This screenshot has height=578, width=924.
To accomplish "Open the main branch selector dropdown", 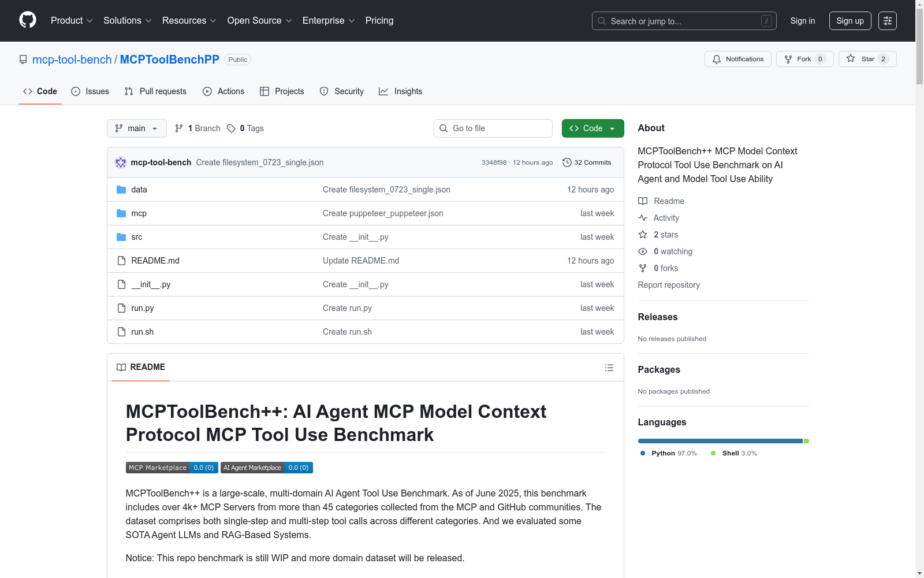I will click(137, 128).
